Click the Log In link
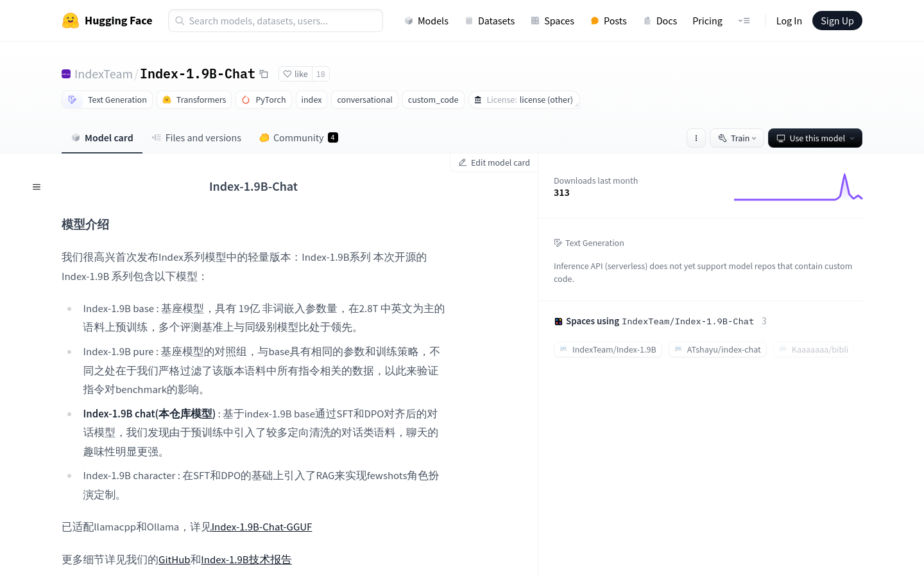The height and width of the screenshot is (578, 924). (789, 21)
